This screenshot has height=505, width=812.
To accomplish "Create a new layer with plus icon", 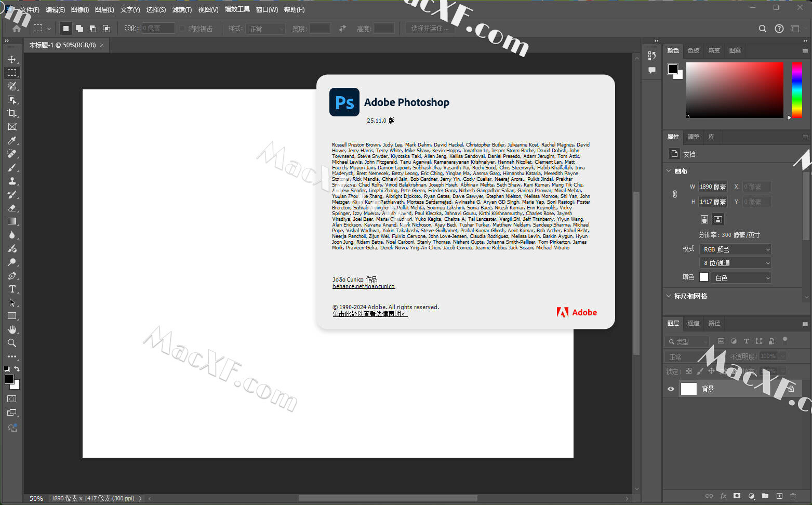I will (779, 496).
